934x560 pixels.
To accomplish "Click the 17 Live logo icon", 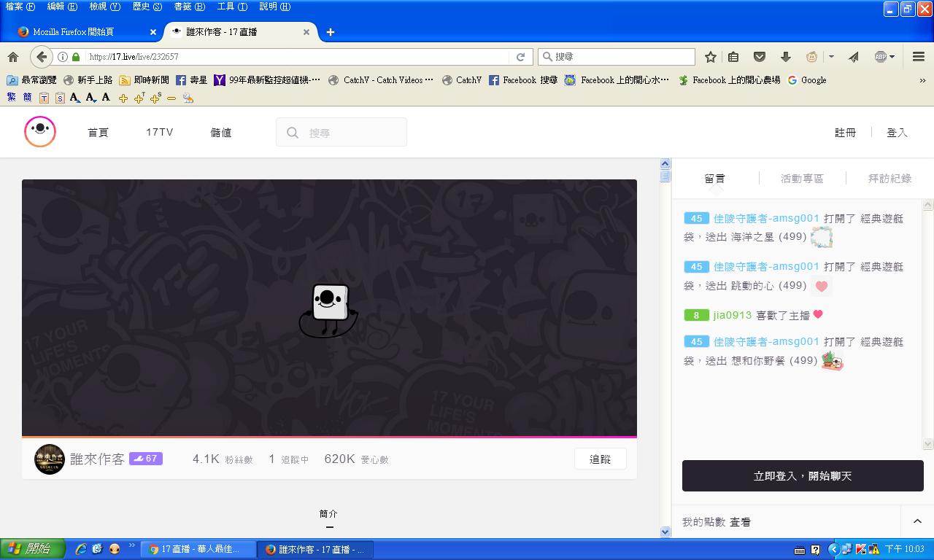I will [40, 132].
